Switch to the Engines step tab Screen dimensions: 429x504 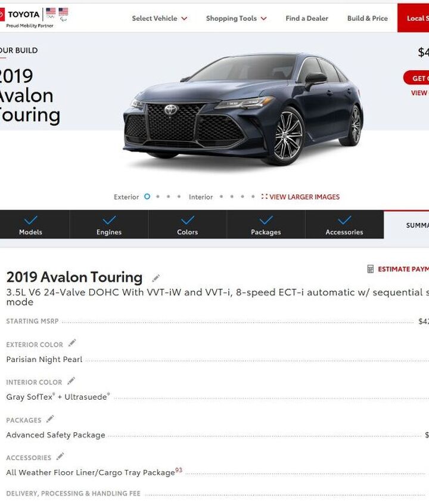109,225
